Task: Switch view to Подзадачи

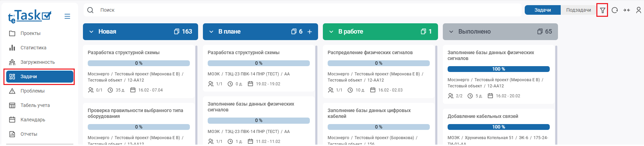Action: click(578, 10)
